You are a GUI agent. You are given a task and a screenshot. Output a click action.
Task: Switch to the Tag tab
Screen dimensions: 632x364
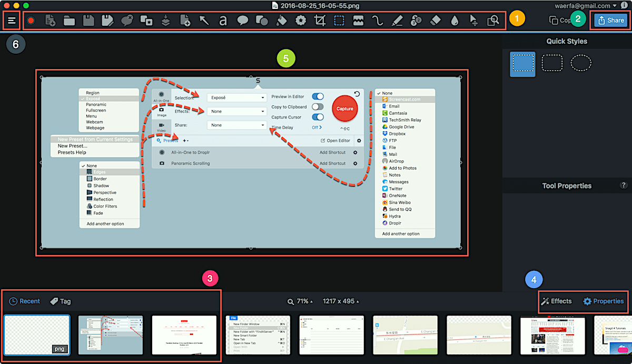tap(60, 301)
